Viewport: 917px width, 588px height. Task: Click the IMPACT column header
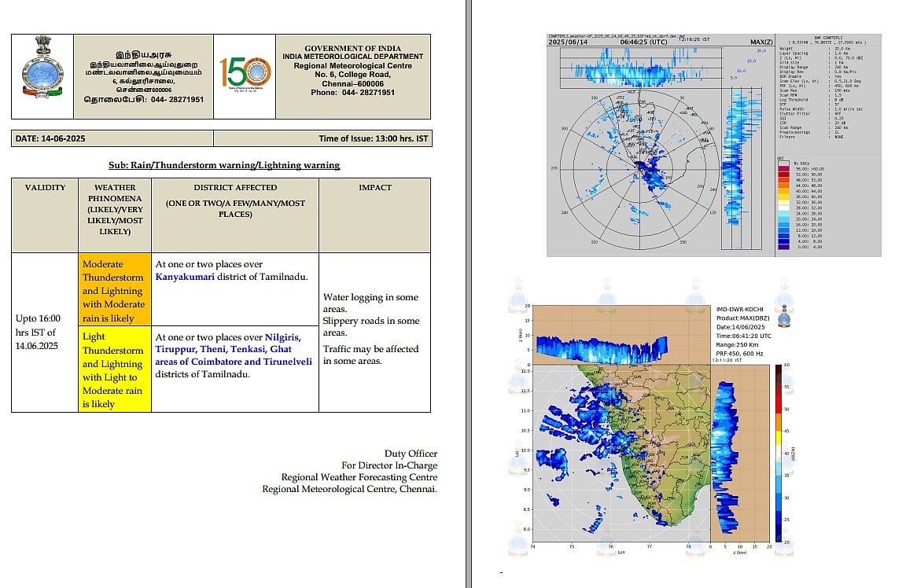coord(374,188)
